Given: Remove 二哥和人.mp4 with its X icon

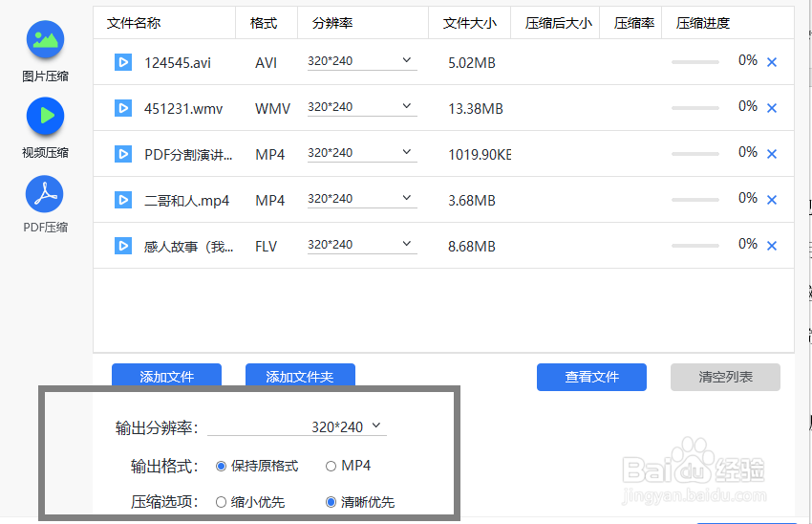Looking at the screenshot, I should tap(772, 200).
